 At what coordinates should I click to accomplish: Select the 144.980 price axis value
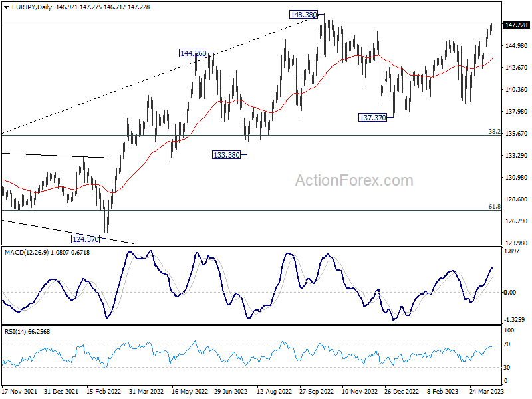point(517,45)
